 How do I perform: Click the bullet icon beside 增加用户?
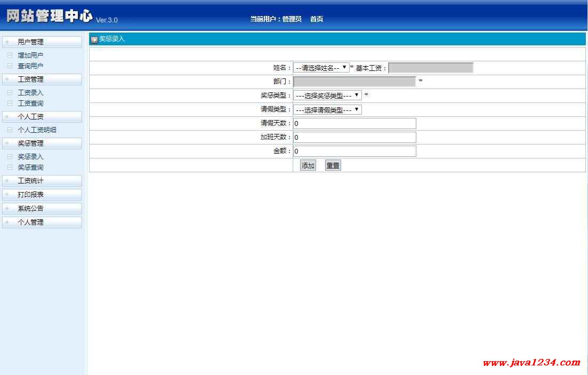click(x=10, y=55)
